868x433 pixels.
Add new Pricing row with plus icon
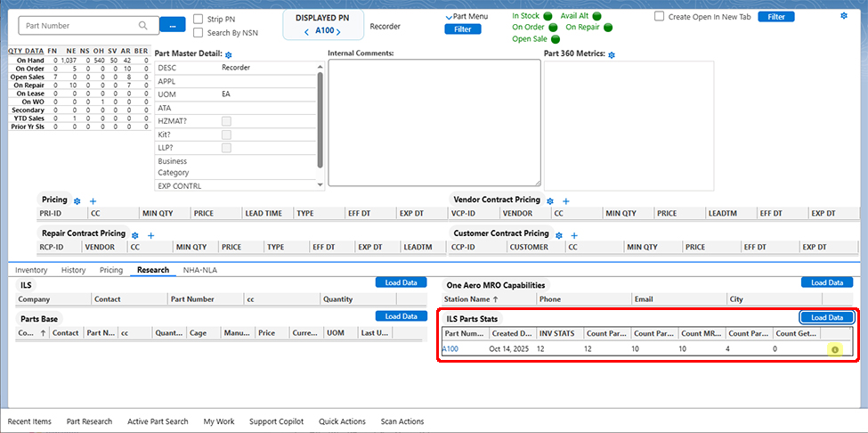(x=93, y=201)
